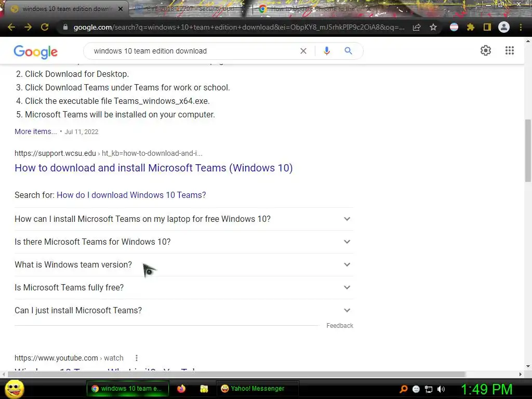This screenshot has height=399, width=532.
Task: Open Chrome window from taskbar
Action: [x=128, y=389]
